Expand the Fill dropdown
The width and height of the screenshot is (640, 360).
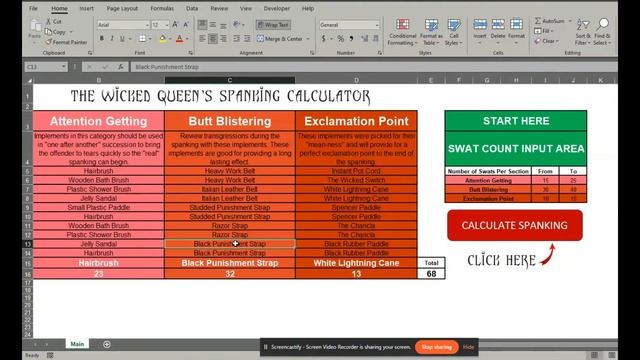coord(552,31)
